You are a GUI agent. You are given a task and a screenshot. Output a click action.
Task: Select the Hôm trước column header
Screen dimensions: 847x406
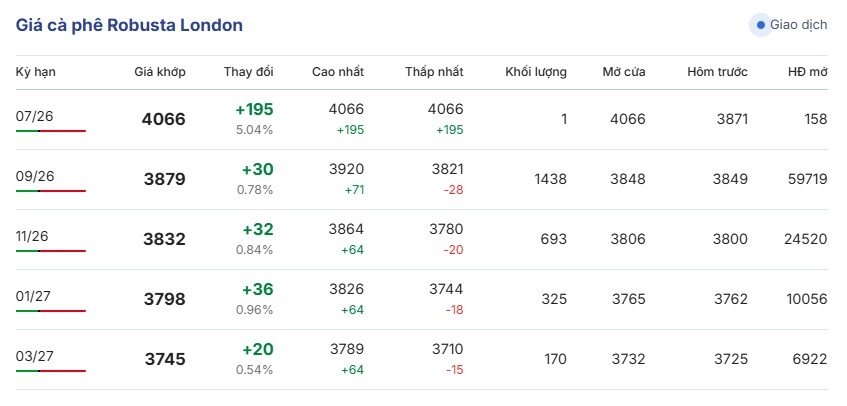click(x=717, y=72)
